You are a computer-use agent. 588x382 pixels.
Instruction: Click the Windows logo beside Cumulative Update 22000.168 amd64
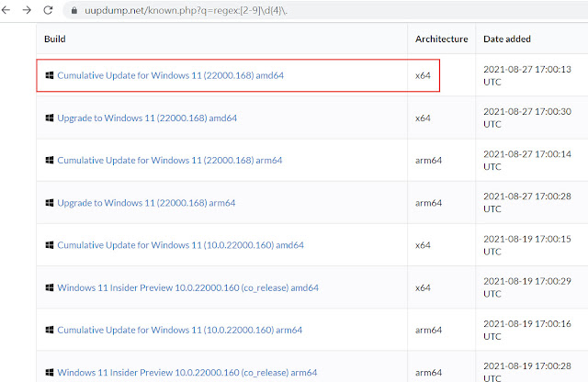click(x=49, y=75)
